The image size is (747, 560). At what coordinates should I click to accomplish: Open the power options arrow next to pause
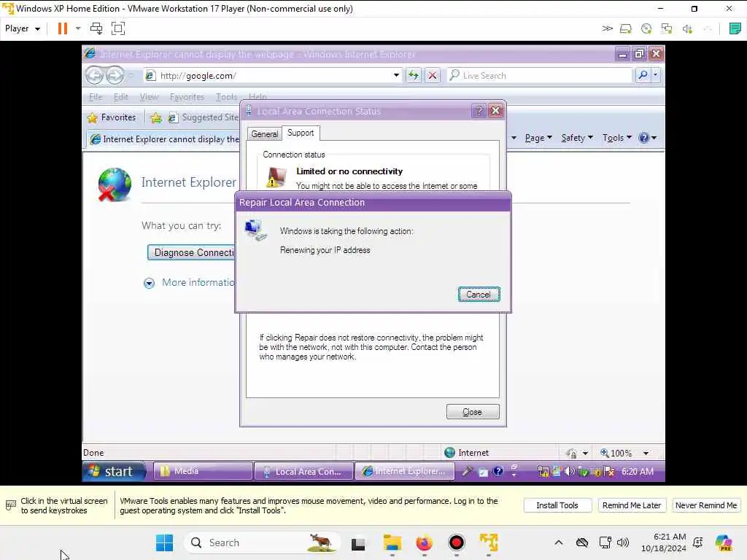[x=78, y=28]
